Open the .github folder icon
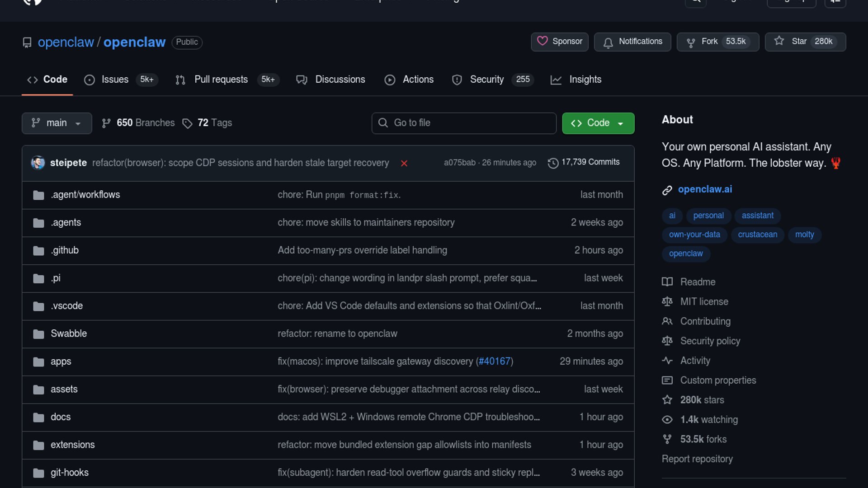This screenshot has width=868, height=488. click(38, 250)
